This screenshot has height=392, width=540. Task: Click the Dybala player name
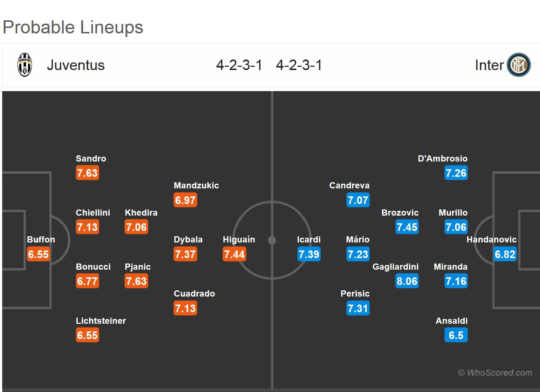[x=188, y=240]
